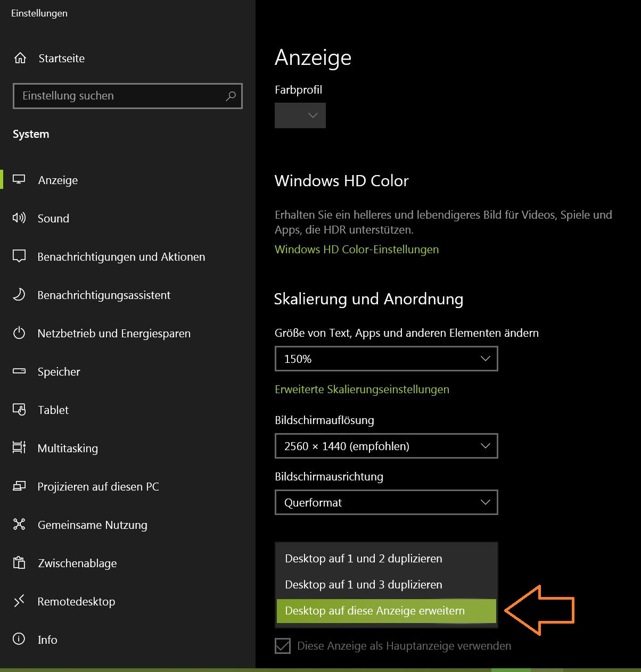Open Benachrichtigungen und Aktionen label
Screen dimensions: 641x672
pyautogui.click(x=121, y=256)
